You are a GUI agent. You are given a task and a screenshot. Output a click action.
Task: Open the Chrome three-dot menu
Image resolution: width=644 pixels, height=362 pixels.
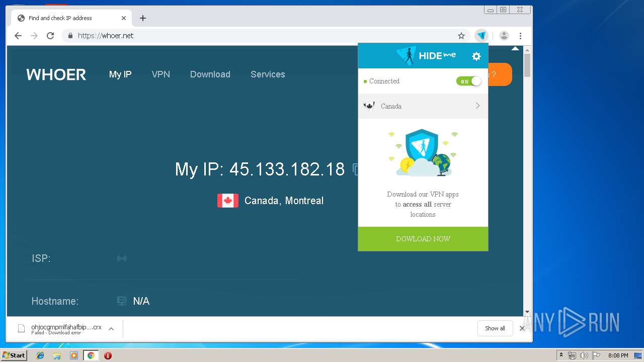click(520, 36)
